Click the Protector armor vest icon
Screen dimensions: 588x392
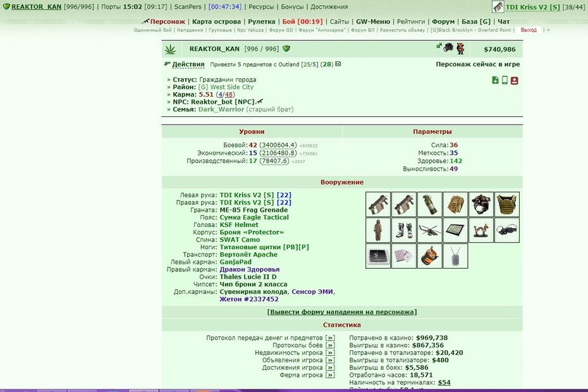507,204
